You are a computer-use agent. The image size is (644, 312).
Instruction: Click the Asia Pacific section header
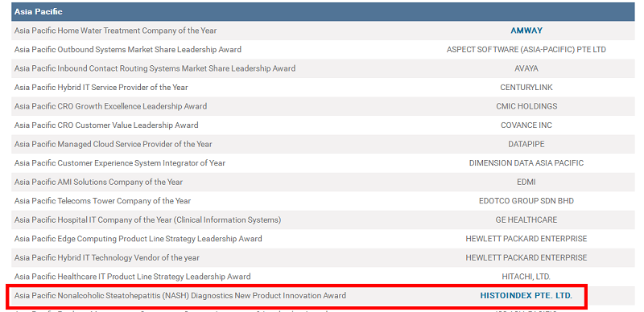pos(323,11)
